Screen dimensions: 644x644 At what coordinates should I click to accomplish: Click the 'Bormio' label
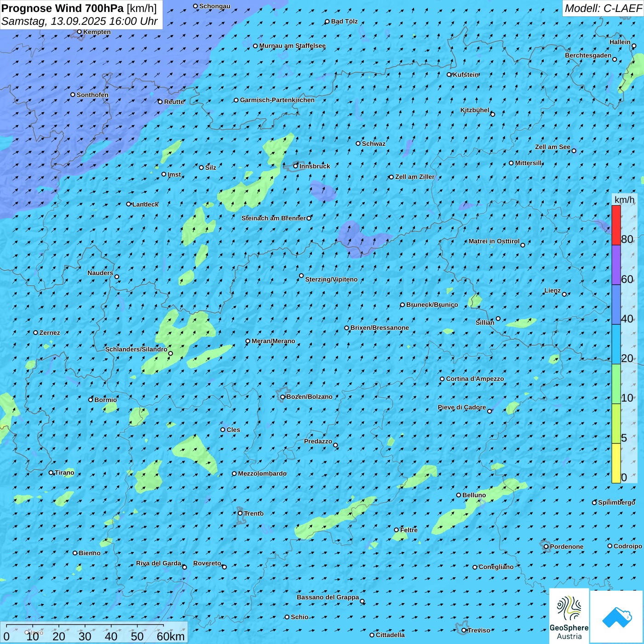point(106,400)
